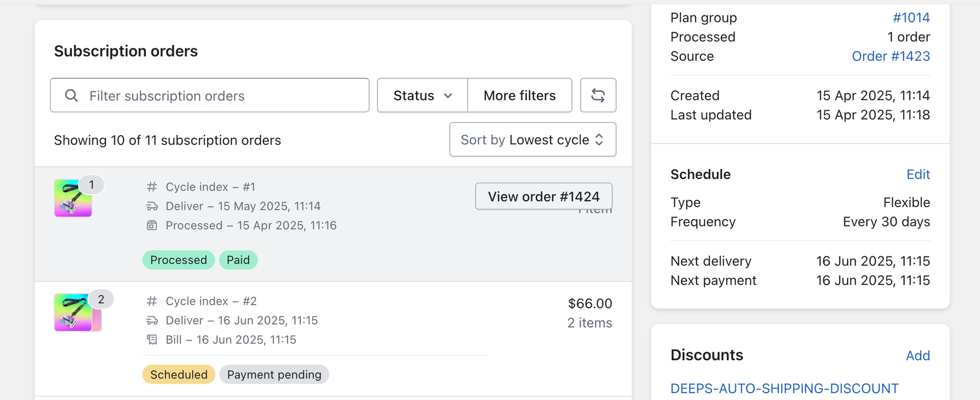Click the delivery truck icon for cycle #1

(152, 206)
